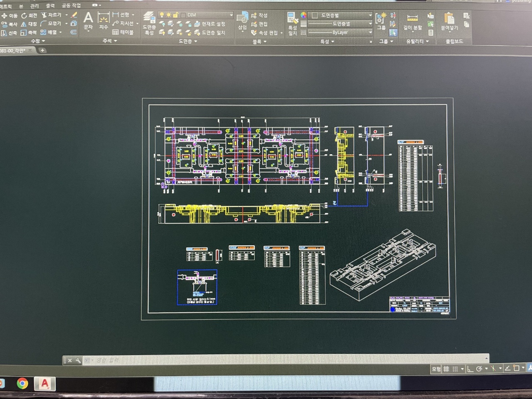Select the Dimension (치수) tool

pos(103,21)
